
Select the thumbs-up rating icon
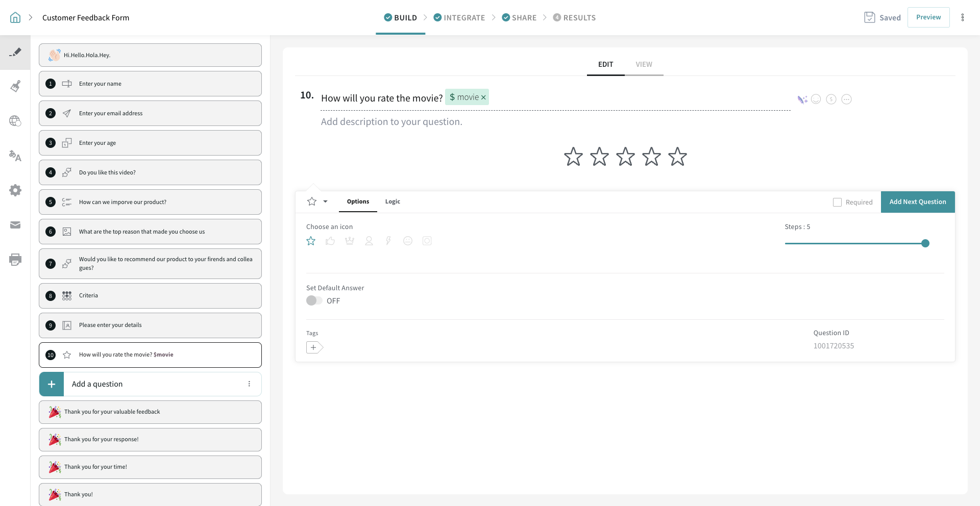coord(330,241)
